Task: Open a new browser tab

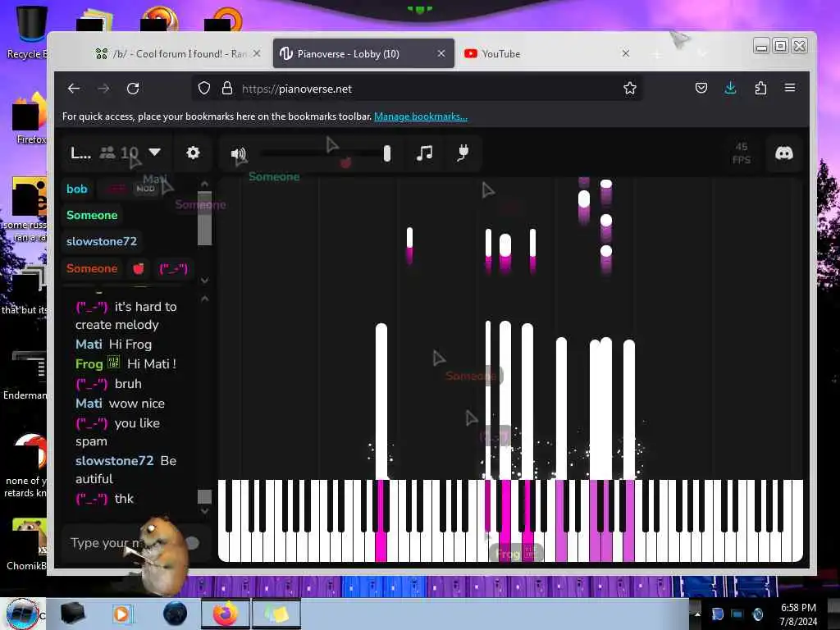Action: [657, 54]
